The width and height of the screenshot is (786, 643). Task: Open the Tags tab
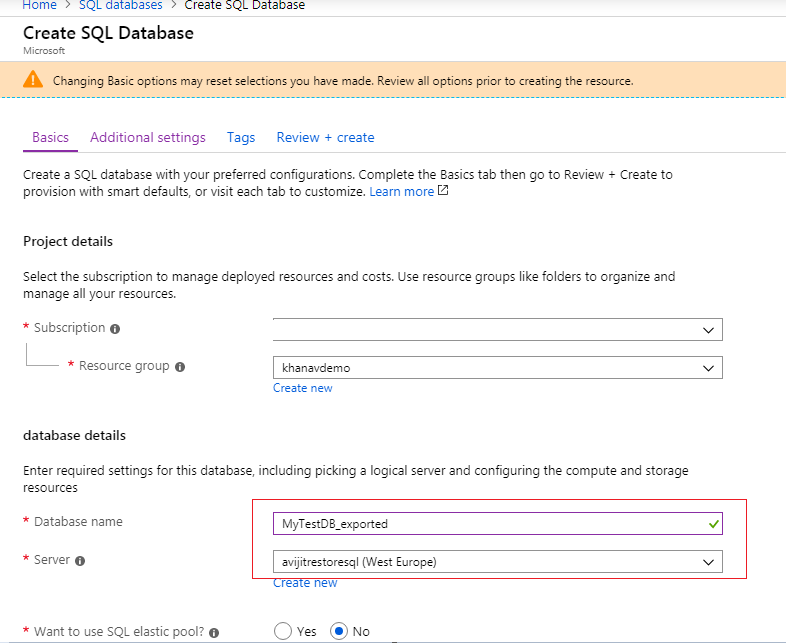tap(241, 138)
